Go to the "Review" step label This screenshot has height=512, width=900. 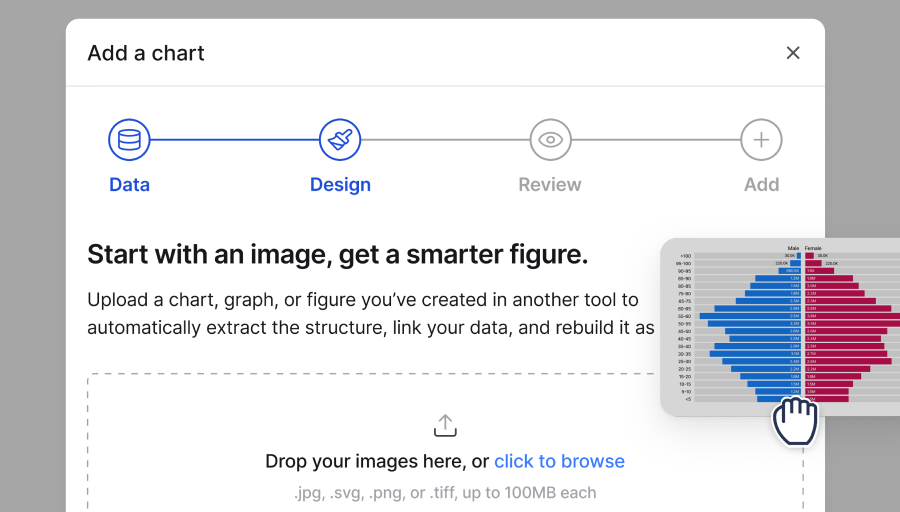[550, 185]
